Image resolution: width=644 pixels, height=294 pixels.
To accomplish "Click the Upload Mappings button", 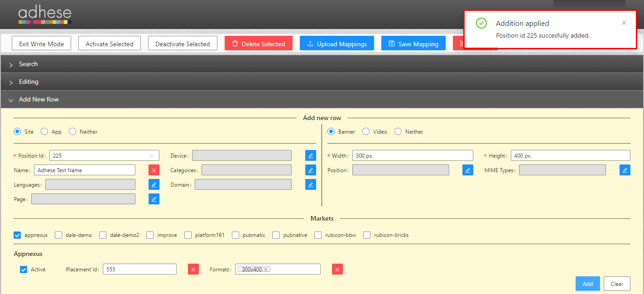I will tap(336, 44).
